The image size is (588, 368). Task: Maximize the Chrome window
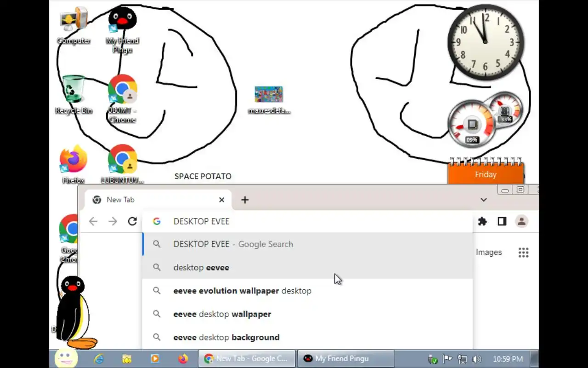coord(520,190)
